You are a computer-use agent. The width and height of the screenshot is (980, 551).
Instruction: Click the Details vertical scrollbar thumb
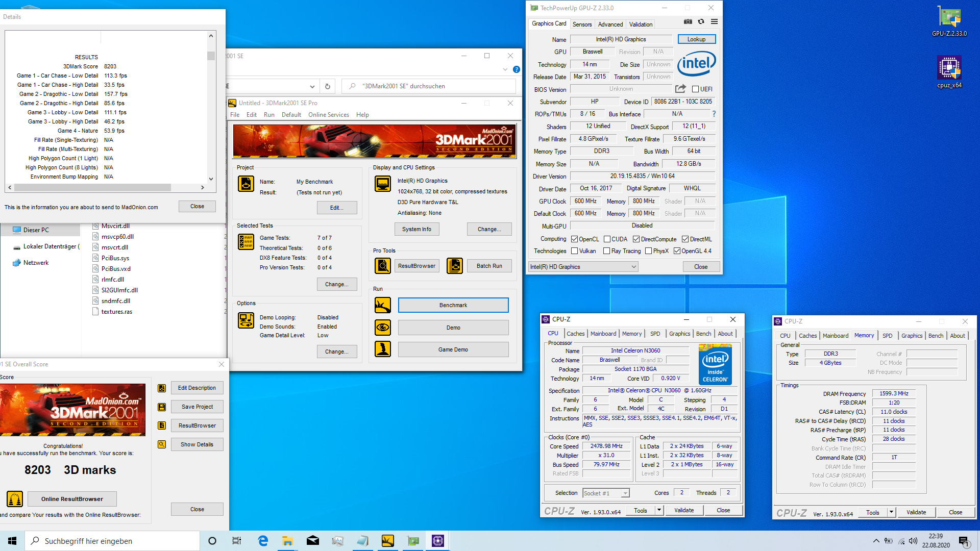[211, 56]
